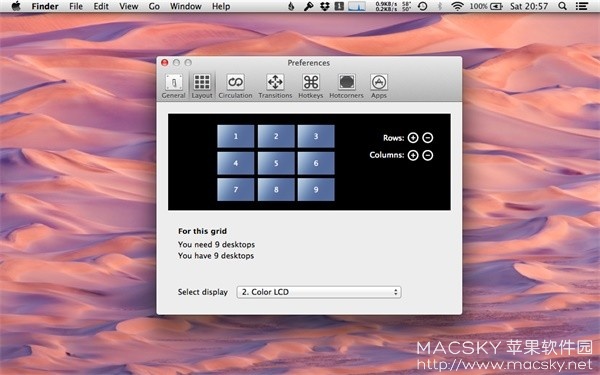This screenshot has height=375, width=600.
Task: Open the Window menu in menu bar
Action: 186,6
